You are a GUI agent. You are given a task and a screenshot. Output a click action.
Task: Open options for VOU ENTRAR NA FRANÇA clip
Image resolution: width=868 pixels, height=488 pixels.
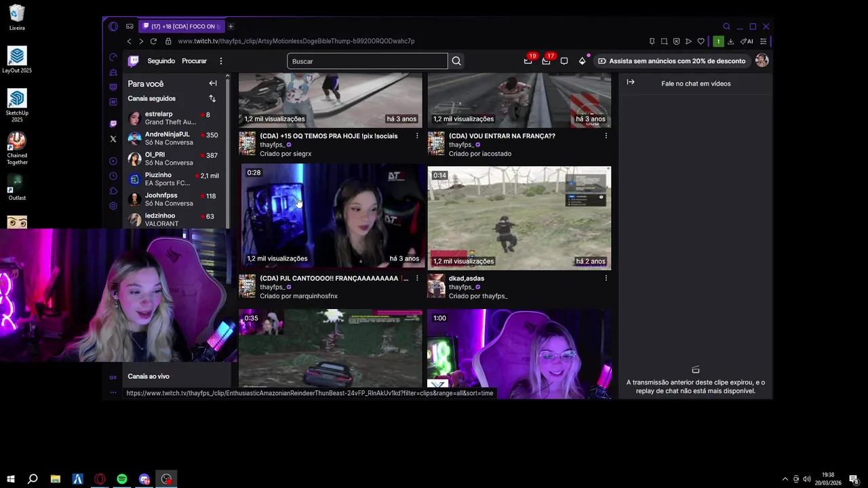coord(606,136)
